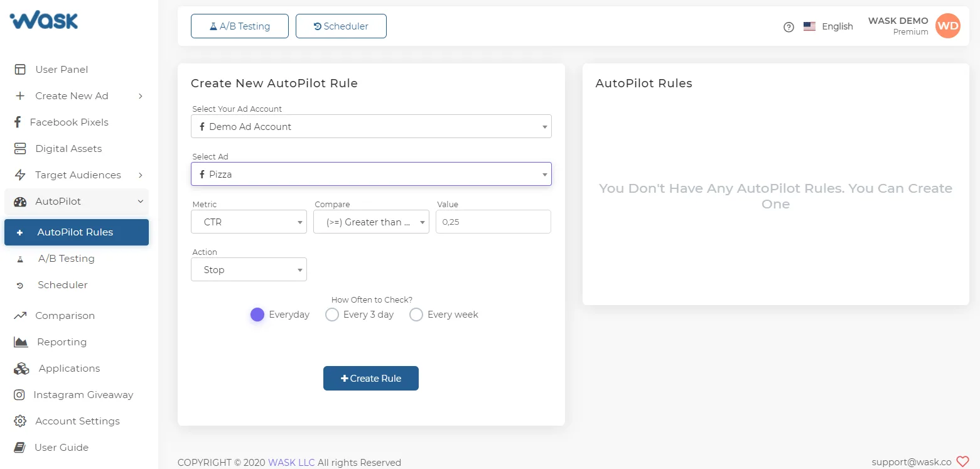
Task: Open the Metric dropdown set to CTR
Action: coord(249,222)
